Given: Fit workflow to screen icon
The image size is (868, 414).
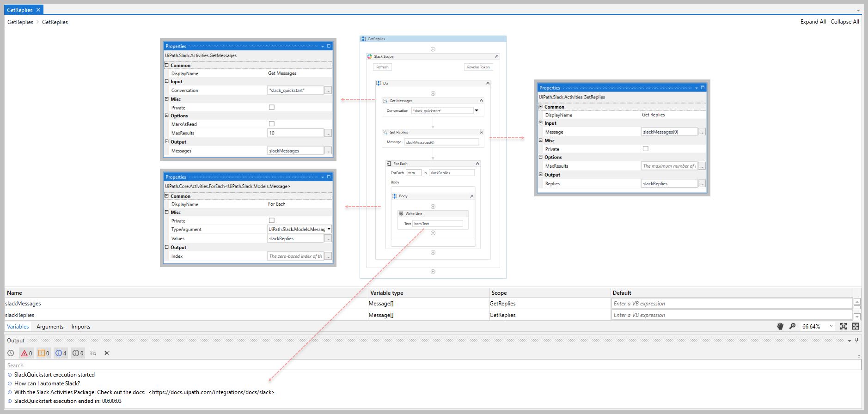Looking at the screenshot, I should click(x=844, y=326).
